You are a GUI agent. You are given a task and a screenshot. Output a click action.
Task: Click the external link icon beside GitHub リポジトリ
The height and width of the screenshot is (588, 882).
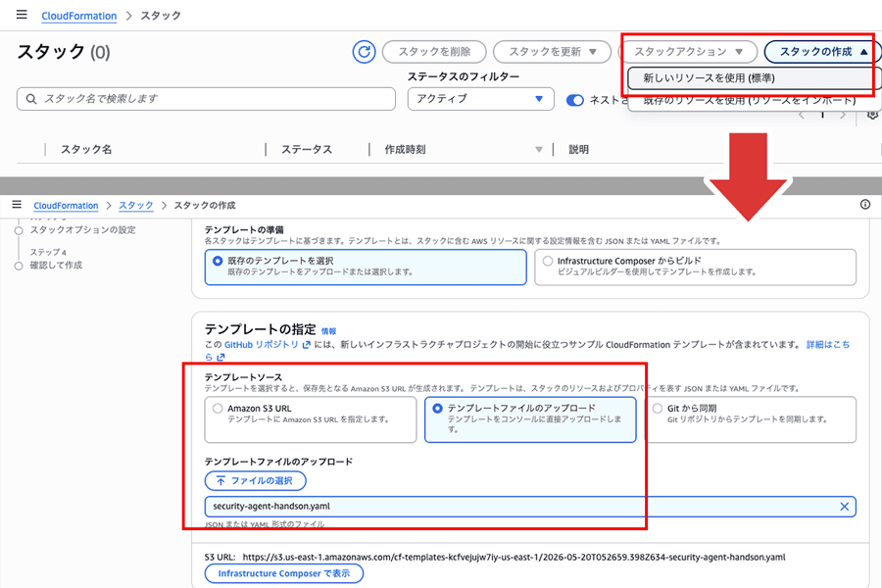306,344
